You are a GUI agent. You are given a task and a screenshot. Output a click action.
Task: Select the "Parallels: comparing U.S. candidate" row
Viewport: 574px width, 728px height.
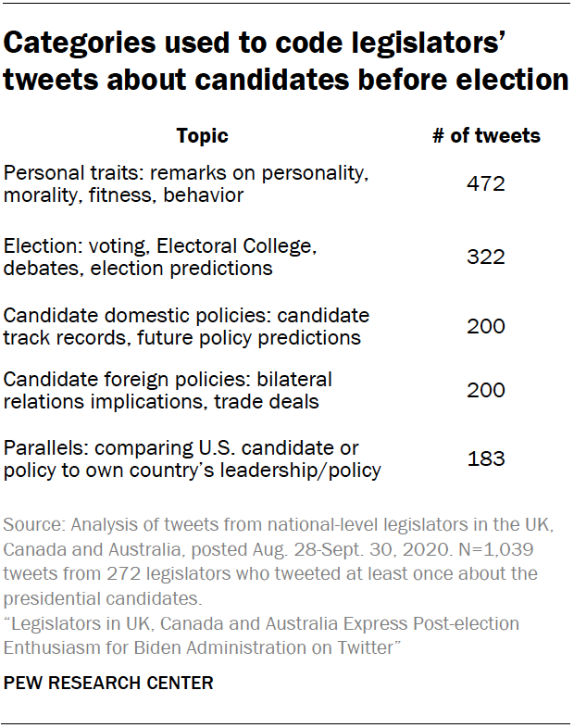pos(181,448)
